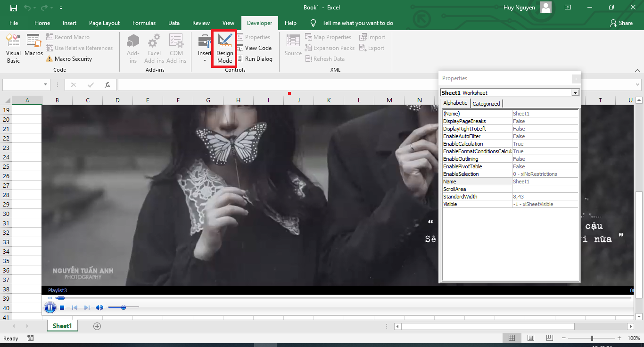Open the Sheet1 Worksheet object dropdown
The height and width of the screenshot is (347, 644).
click(x=575, y=92)
